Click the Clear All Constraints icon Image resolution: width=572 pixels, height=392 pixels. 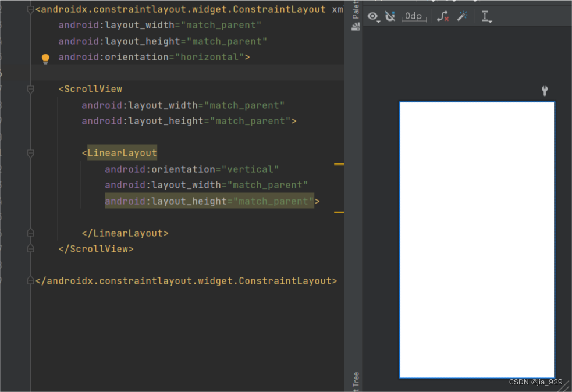[443, 16]
